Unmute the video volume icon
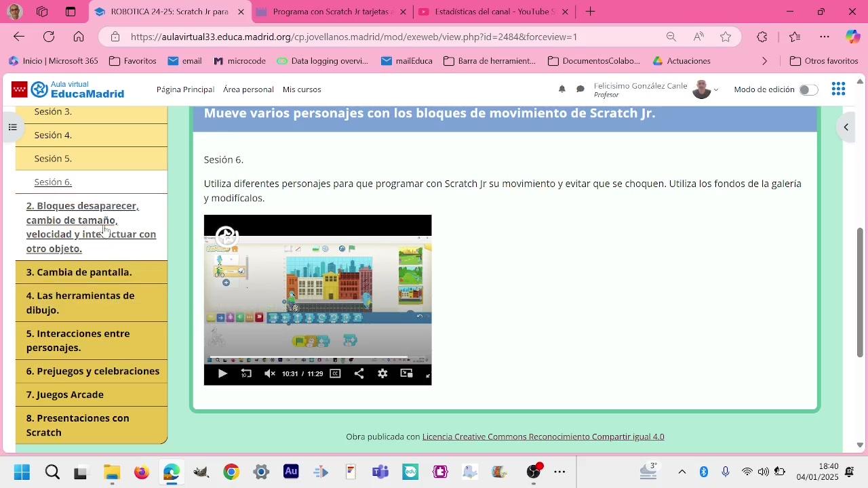 270,373
